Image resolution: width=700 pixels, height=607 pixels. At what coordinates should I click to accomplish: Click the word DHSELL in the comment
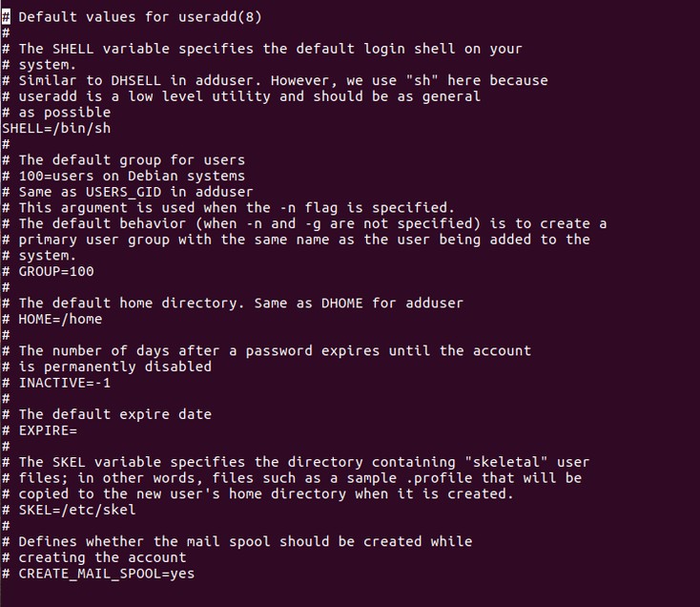tap(135, 81)
